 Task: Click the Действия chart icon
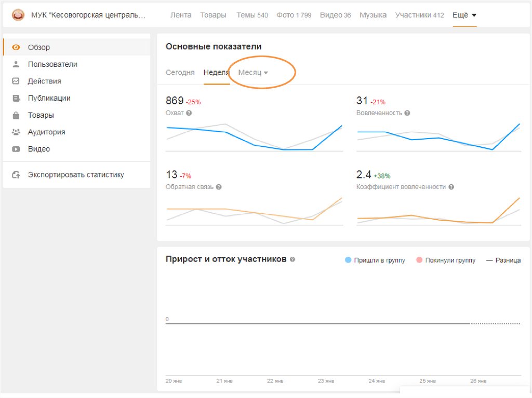(x=16, y=81)
